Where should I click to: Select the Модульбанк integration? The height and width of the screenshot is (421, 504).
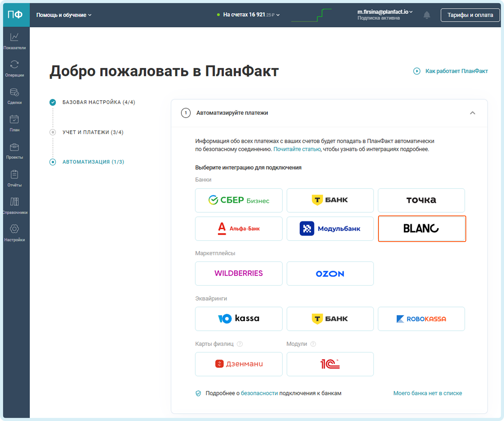(x=330, y=229)
